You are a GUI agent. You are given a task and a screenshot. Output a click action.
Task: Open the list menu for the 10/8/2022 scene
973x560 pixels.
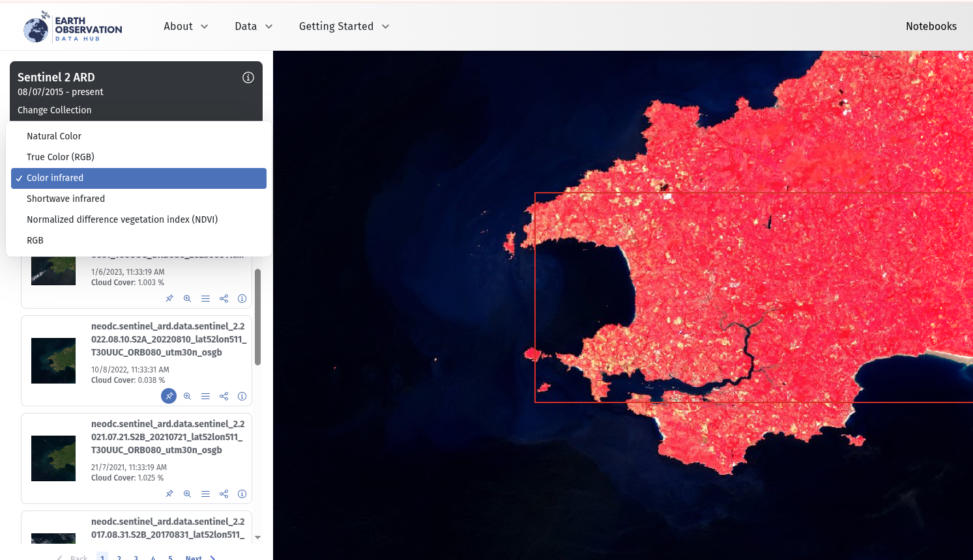pos(205,396)
